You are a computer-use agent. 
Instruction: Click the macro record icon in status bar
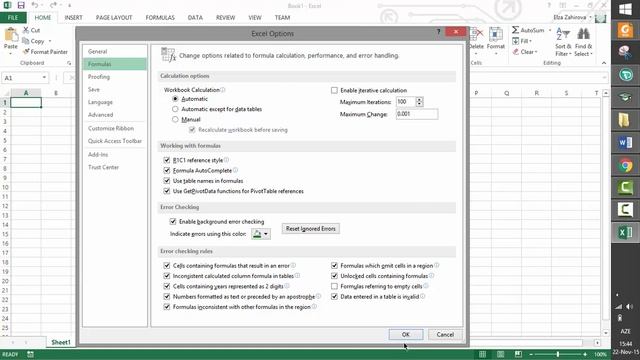(31, 354)
